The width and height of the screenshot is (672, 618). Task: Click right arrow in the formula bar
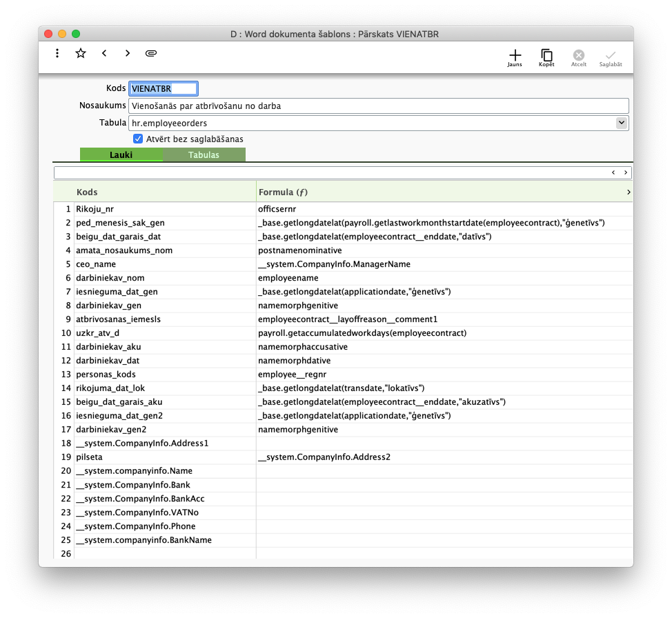point(626,172)
